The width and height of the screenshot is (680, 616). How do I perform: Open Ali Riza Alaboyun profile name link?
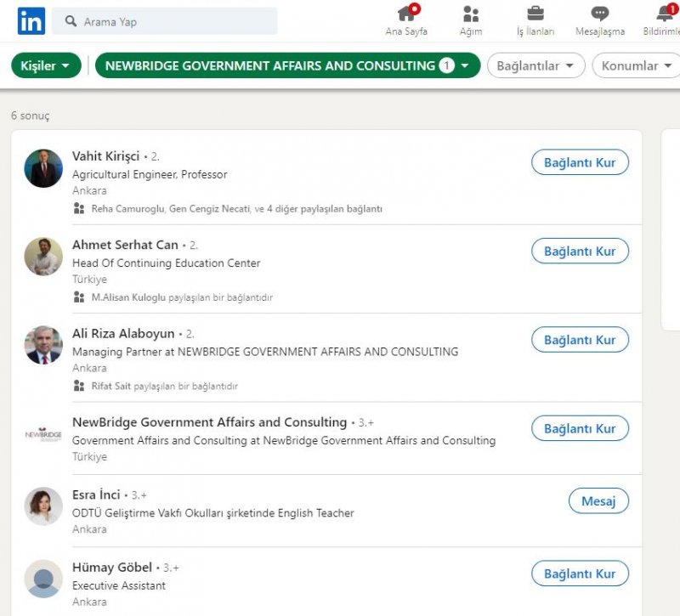[123, 333]
